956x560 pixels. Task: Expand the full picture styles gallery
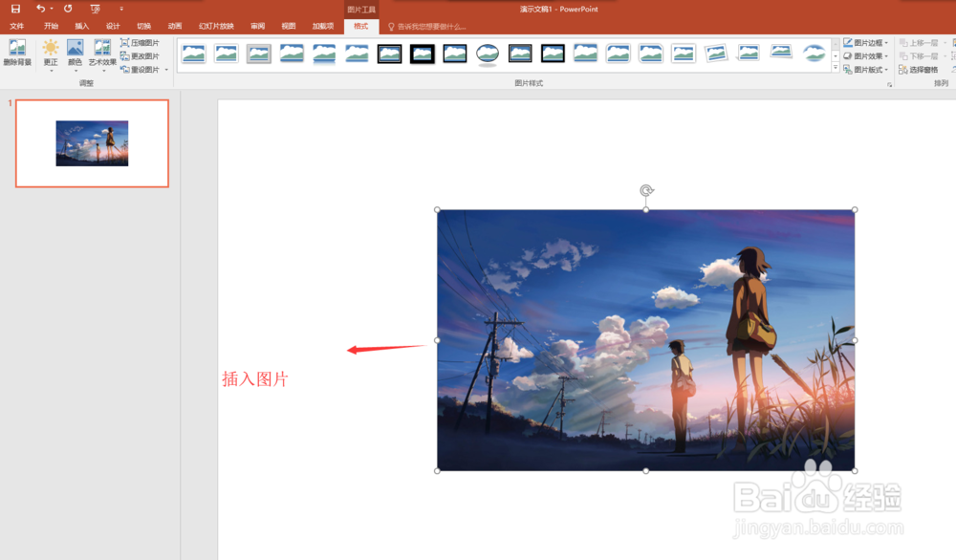[836, 68]
